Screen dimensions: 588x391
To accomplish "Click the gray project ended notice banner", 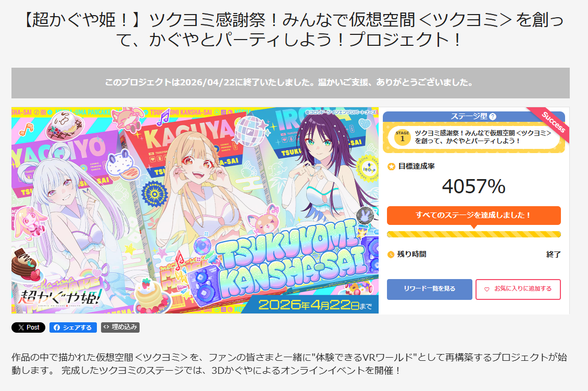I will [290, 83].
